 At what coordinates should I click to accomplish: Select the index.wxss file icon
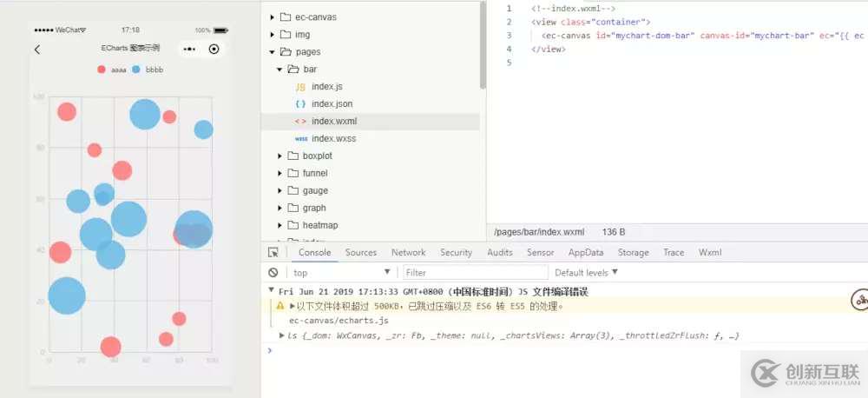coord(301,138)
